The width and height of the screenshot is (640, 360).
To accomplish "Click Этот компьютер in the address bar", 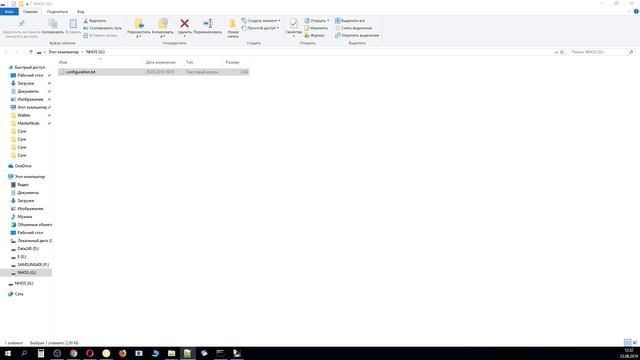I will click(63, 52).
